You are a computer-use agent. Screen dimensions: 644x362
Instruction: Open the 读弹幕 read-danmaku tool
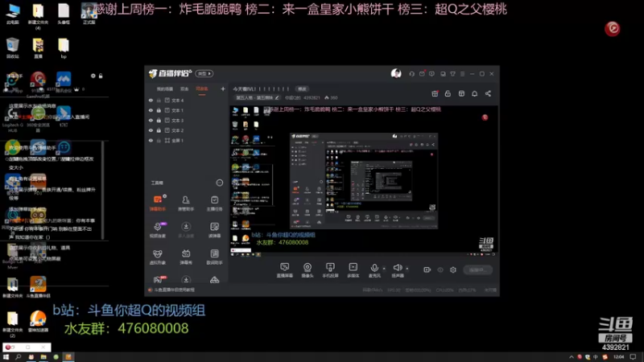pos(214,230)
